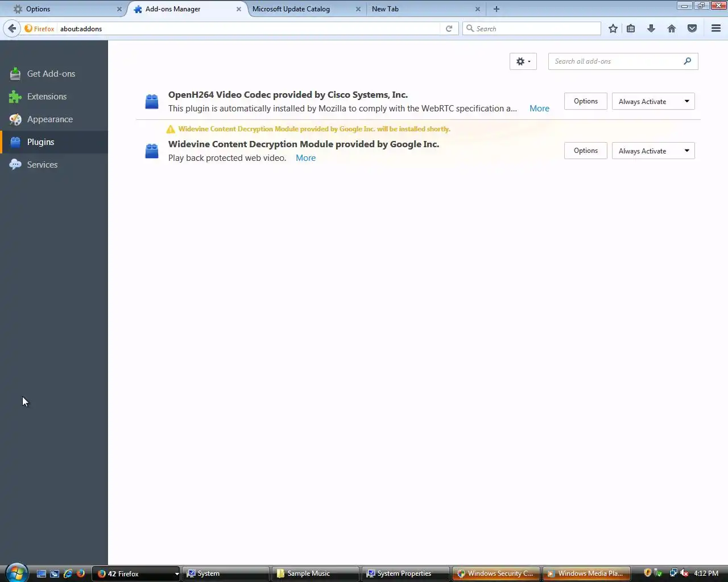The height and width of the screenshot is (582, 728).
Task: Select the Plugins category
Action: [54, 142]
